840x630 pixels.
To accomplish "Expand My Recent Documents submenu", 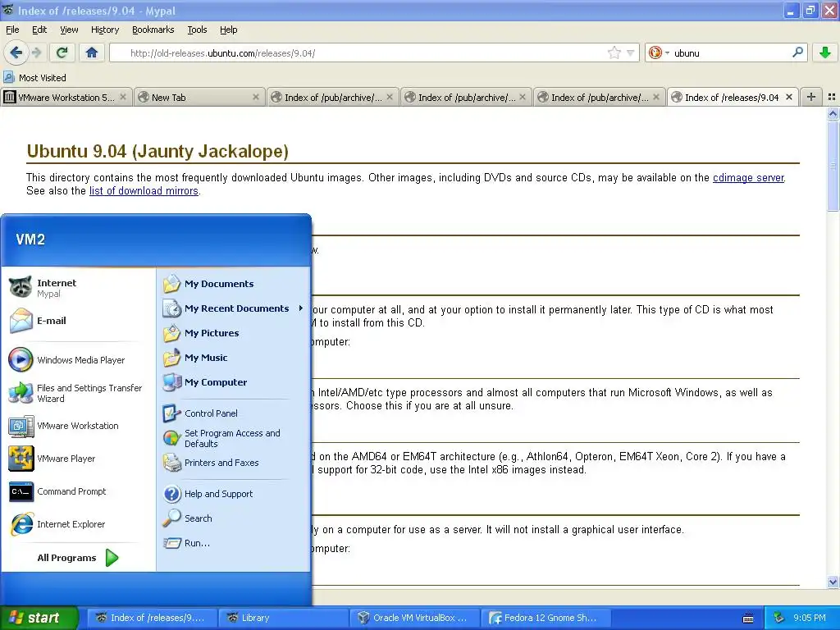I will pos(233,308).
